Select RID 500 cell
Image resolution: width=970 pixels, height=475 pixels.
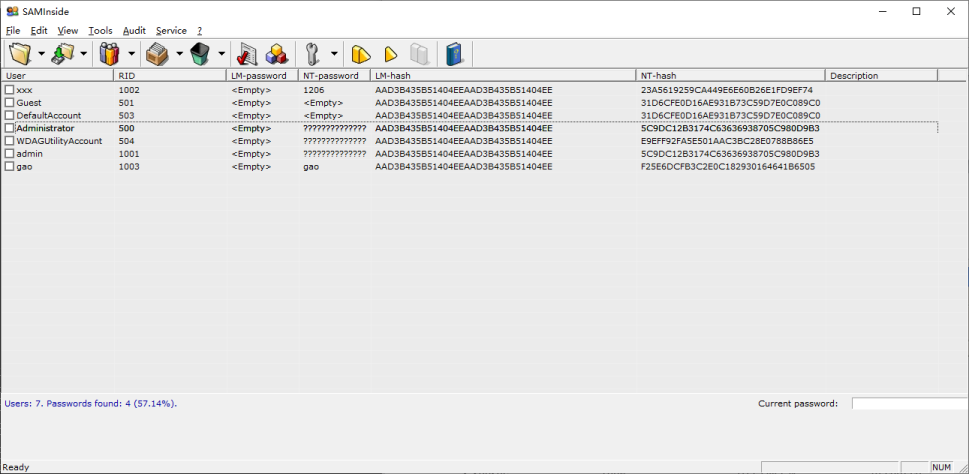(126, 128)
